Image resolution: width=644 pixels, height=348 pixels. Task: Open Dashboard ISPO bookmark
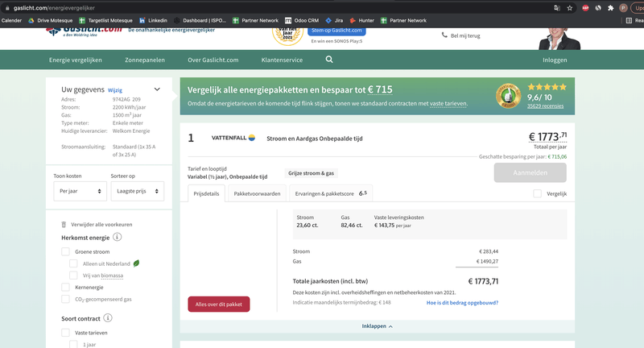click(x=200, y=21)
